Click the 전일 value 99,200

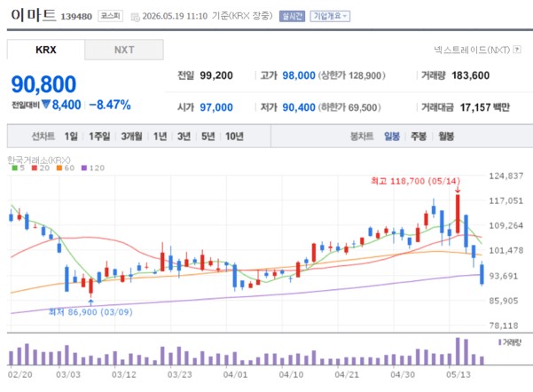tap(216, 75)
